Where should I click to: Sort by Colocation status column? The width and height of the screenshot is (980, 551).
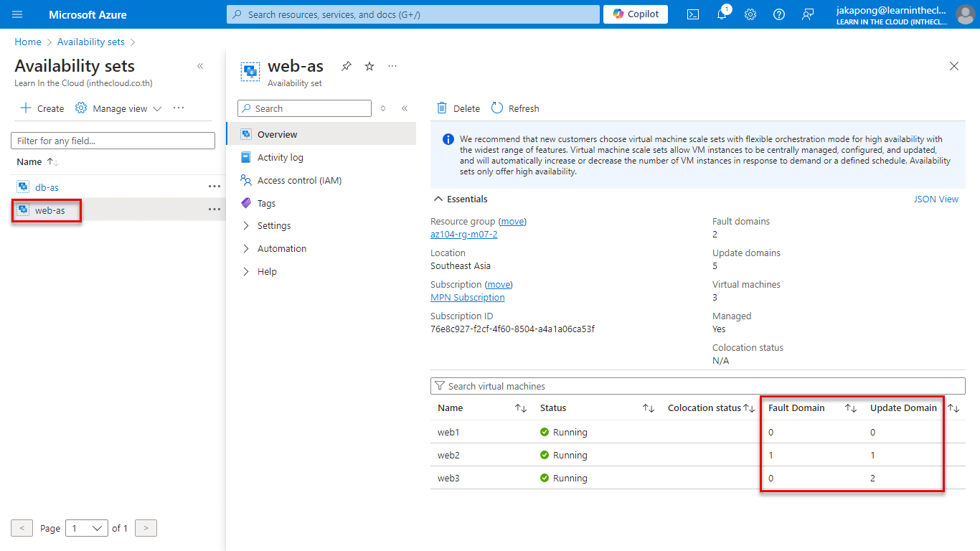(749, 408)
